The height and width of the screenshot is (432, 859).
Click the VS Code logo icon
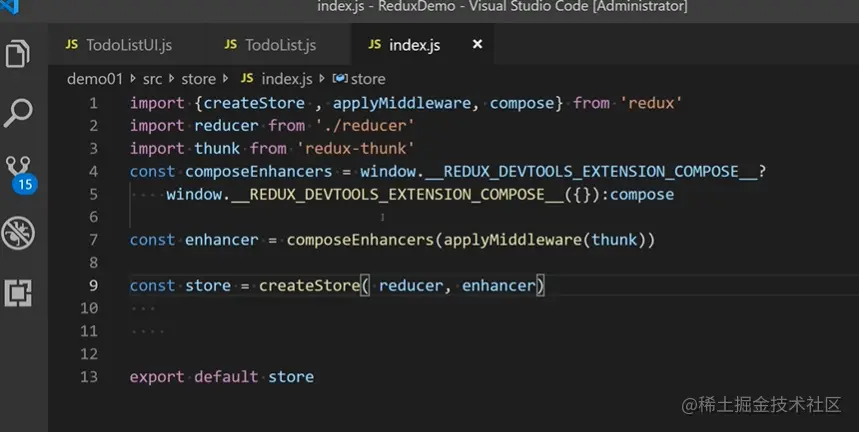tap(10, 6)
